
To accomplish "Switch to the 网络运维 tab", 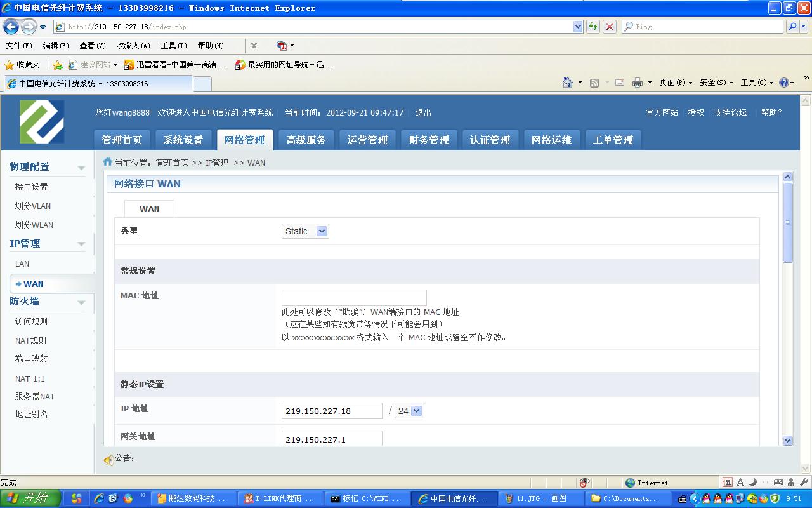I will (552, 140).
